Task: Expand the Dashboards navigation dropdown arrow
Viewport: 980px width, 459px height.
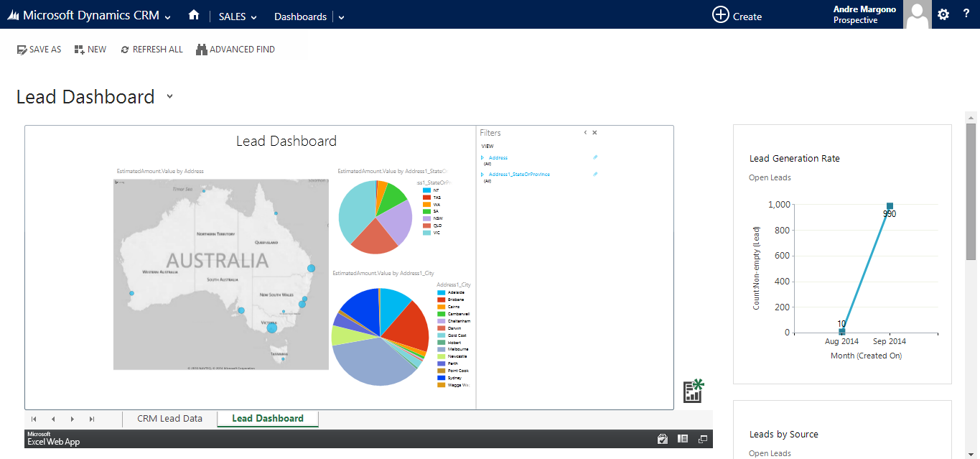Action: 341,17
